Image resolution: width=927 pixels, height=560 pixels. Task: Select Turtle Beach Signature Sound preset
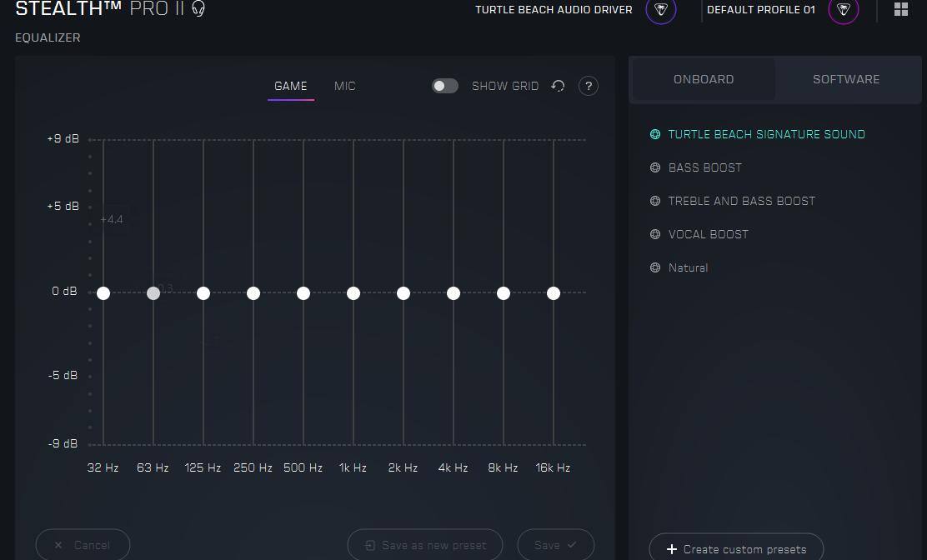tap(766, 134)
